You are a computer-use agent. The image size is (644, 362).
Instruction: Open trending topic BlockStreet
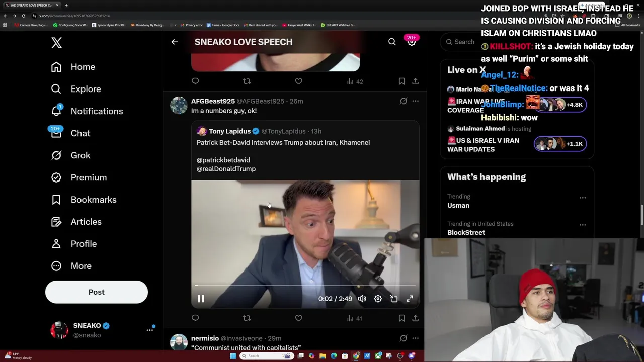[x=466, y=232]
